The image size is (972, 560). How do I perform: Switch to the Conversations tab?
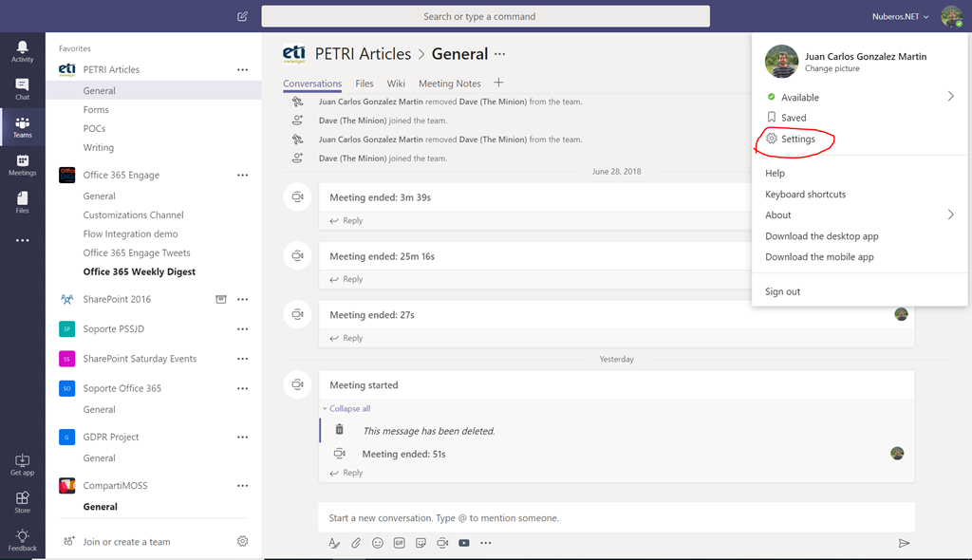coord(312,84)
